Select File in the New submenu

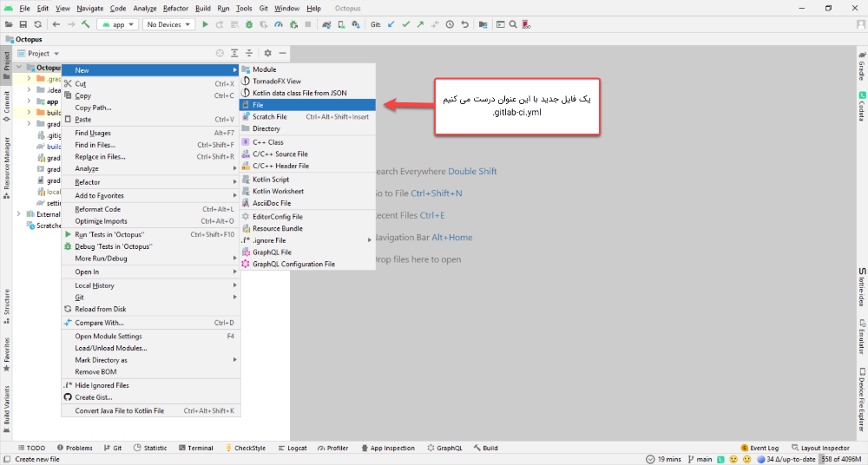[x=308, y=105]
